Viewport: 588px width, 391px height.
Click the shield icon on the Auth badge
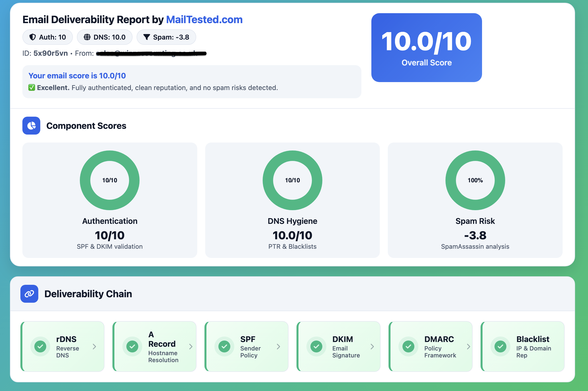click(x=32, y=37)
